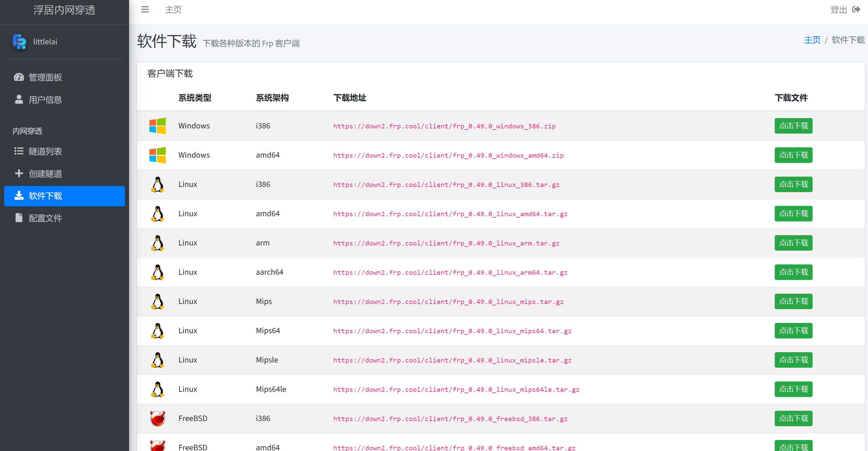Click 主页 breadcrumb link at right
The image size is (868, 451).
pyautogui.click(x=812, y=40)
